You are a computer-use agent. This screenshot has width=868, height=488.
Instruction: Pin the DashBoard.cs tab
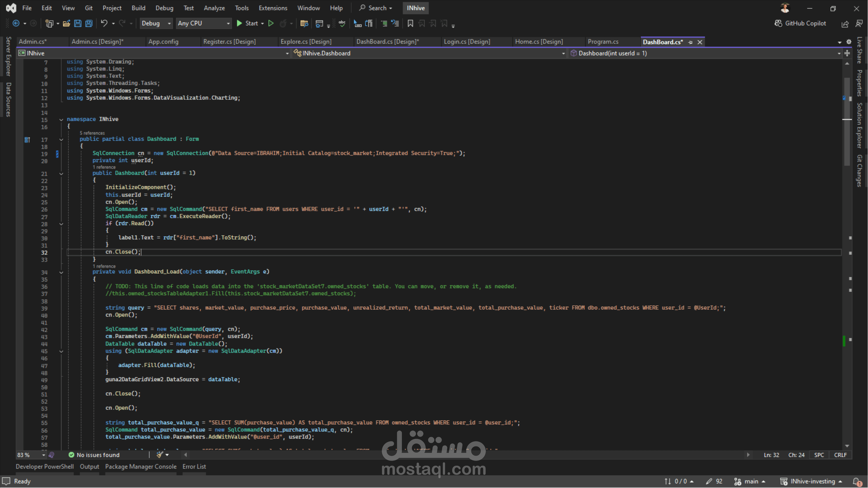click(x=690, y=42)
